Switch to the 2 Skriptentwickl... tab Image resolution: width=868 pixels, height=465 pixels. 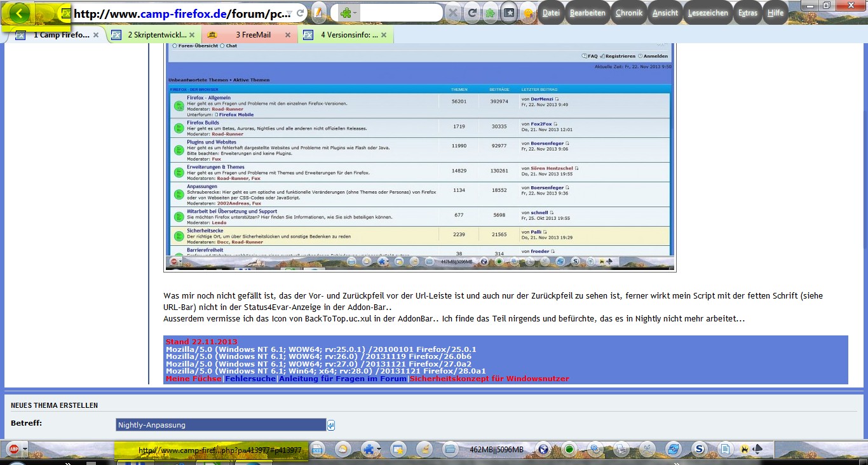click(156, 35)
